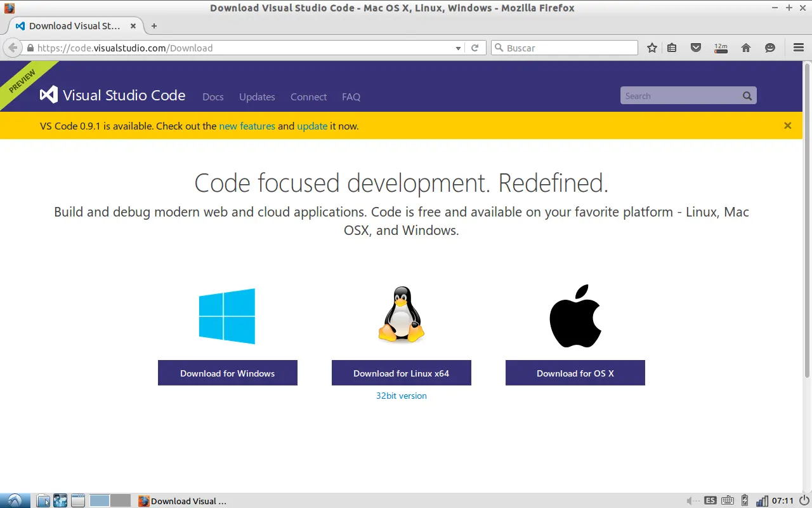Go back to previous page

(x=13, y=48)
